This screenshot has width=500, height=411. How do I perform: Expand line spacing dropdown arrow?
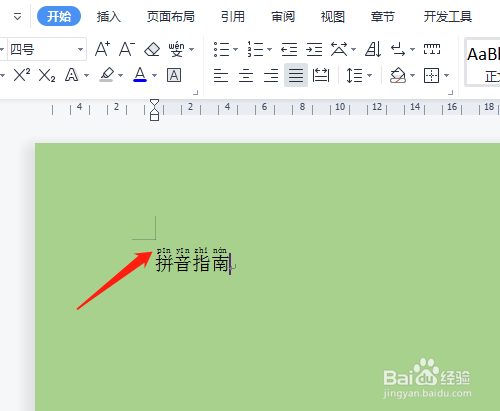369,76
